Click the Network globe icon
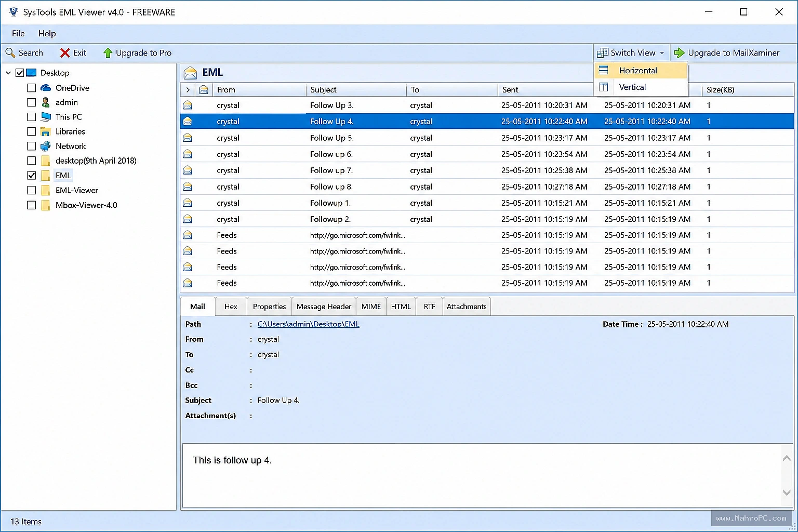Viewport: 798px width, 532px height. (46, 146)
